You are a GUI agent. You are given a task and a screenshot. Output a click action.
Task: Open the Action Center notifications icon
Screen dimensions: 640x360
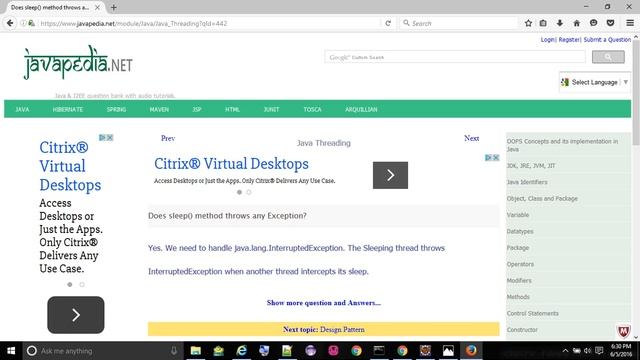pos(599,351)
